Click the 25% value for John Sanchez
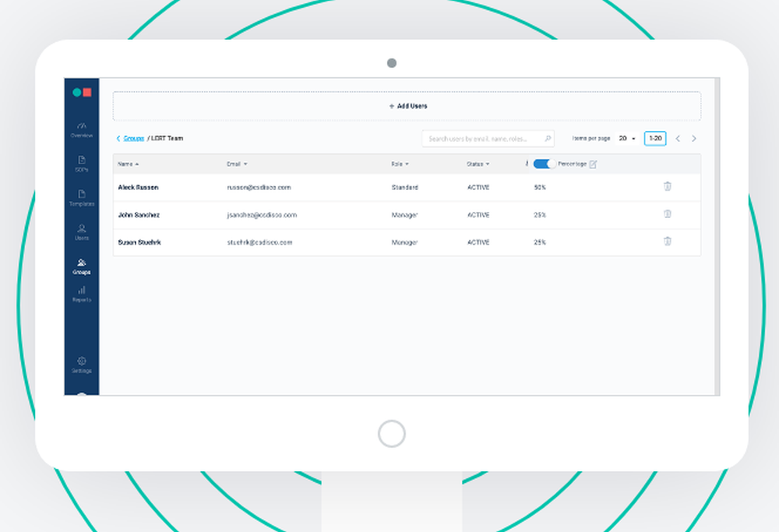The image size is (779, 532). (x=540, y=215)
